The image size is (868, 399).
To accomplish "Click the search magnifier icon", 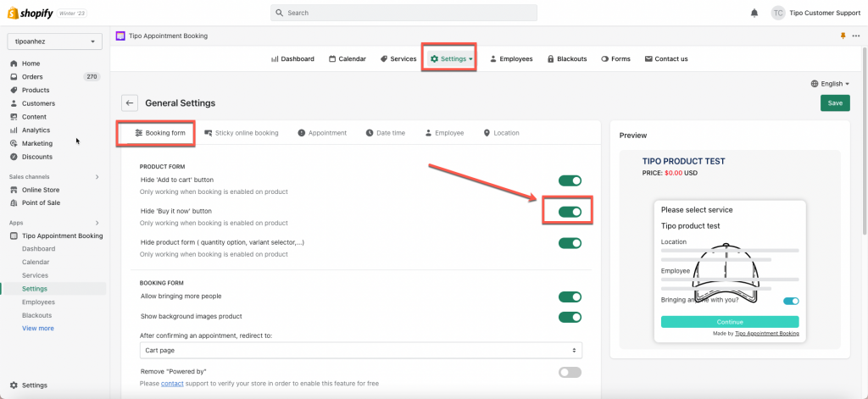I will [280, 13].
